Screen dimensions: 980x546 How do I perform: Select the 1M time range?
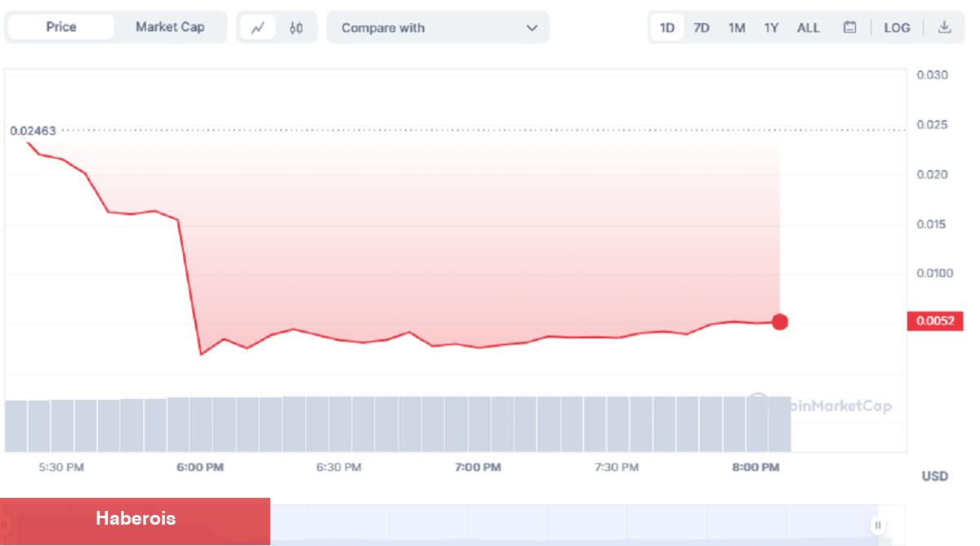(x=737, y=28)
